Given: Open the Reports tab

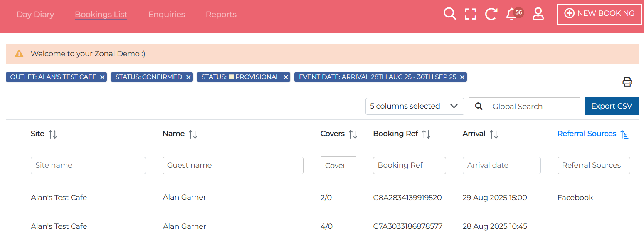Looking at the screenshot, I should 221,14.
